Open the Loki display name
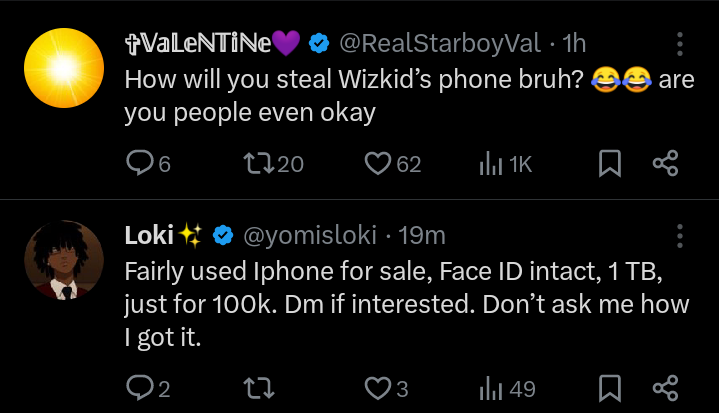Image resolution: width=719 pixels, height=413 pixels. [x=149, y=235]
